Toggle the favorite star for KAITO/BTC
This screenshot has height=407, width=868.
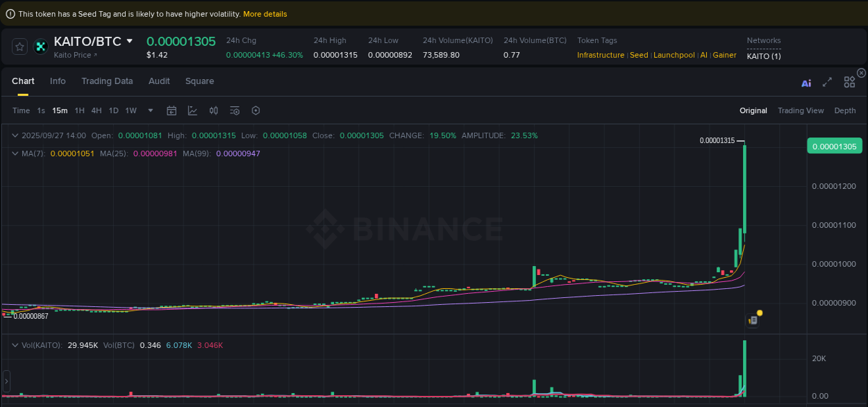click(x=19, y=47)
